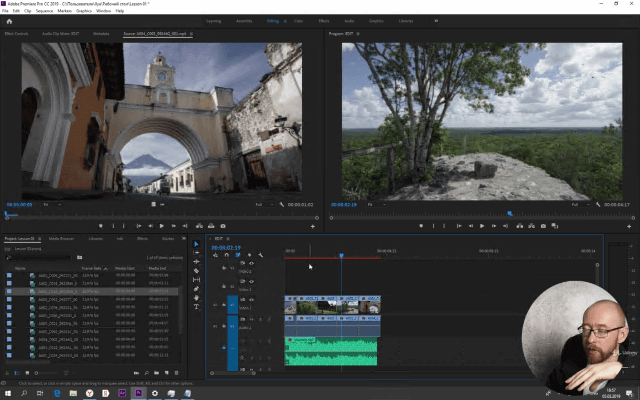Toggle the V2 track output eye
The height and width of the screenshot is (400, 640).
coord(252,281)
